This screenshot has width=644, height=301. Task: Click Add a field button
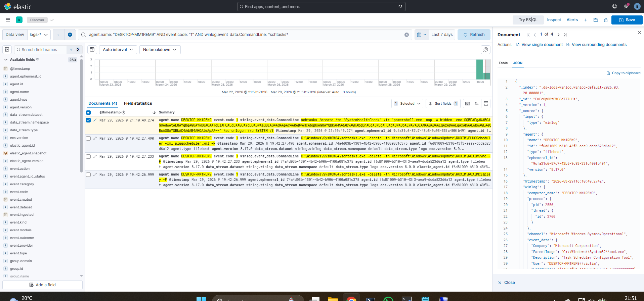43,285
